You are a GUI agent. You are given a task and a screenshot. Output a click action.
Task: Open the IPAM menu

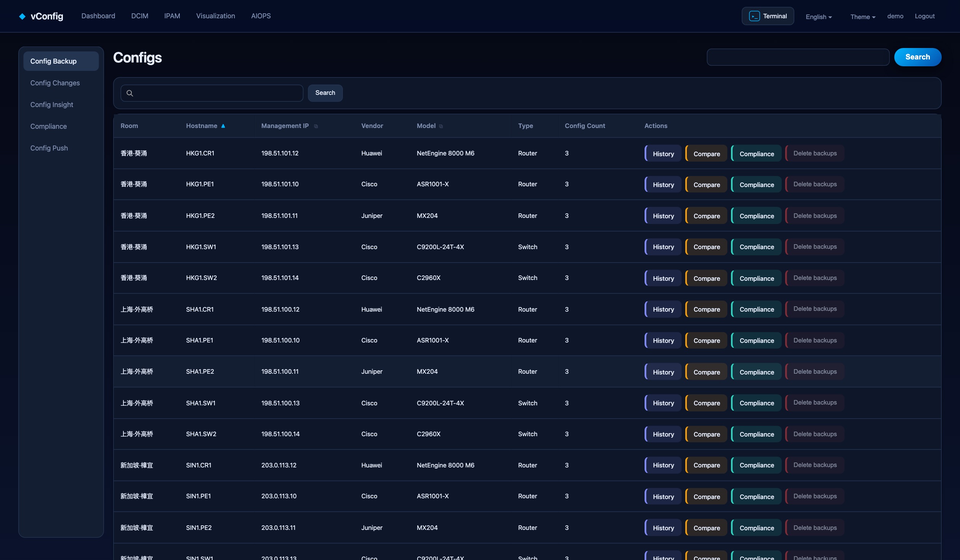click(x=172, y=16)
